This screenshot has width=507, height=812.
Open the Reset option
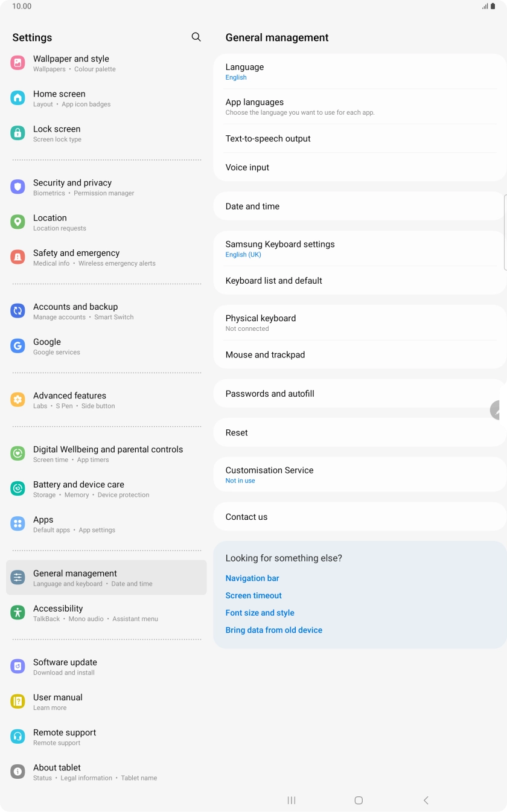click(360, 433)
